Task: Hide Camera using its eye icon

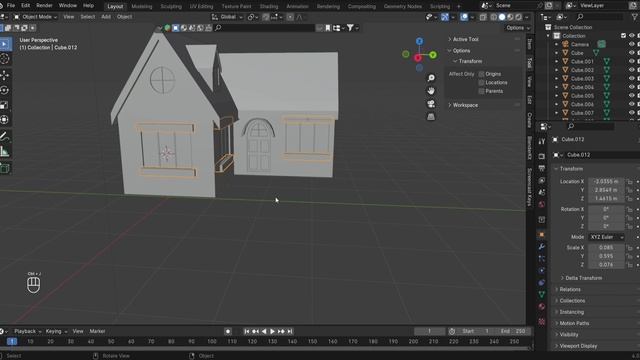Action: [x=631, y=44]
